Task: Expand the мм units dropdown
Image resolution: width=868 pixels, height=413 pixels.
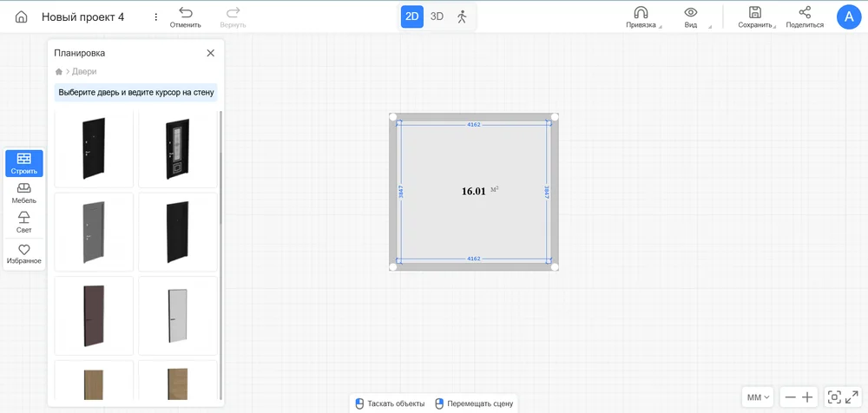Action: click(x=759, y=397)
